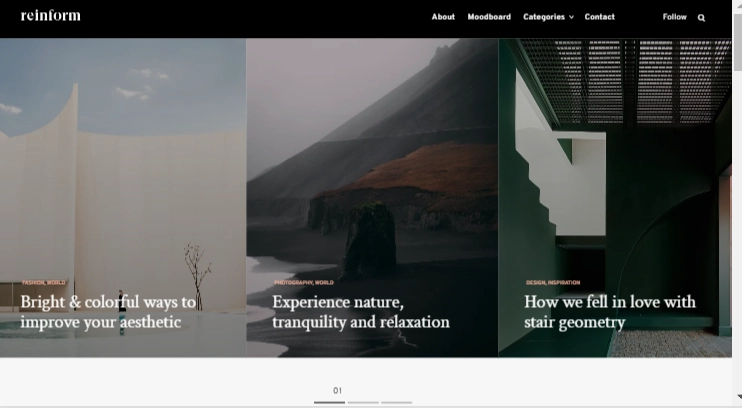Expand the Categories dropdown menu

(x=548, y=17)
